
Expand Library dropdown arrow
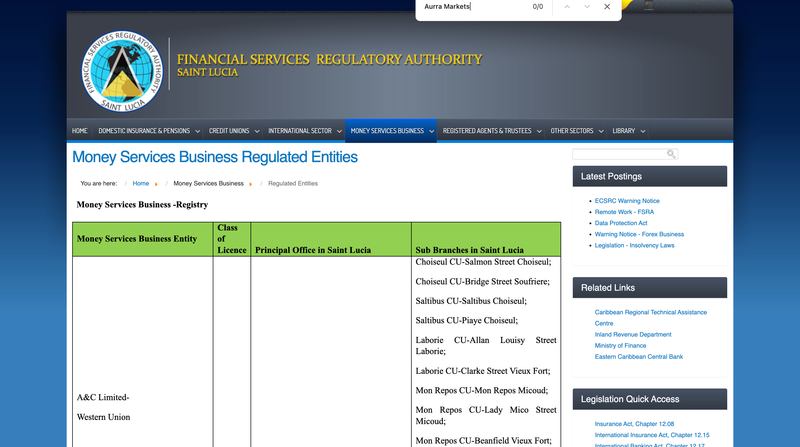click(x=643, y=132)
